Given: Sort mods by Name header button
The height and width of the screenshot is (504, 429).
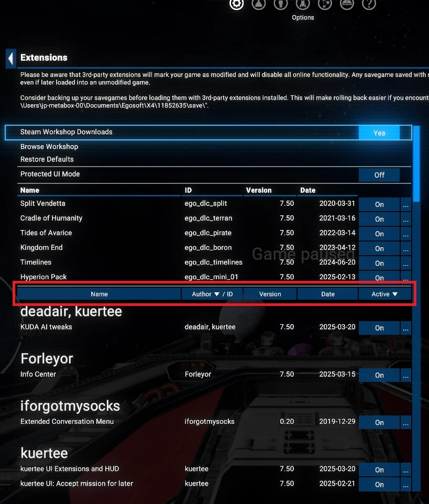Looking at the screenshot, I should [x=99, y=294].
